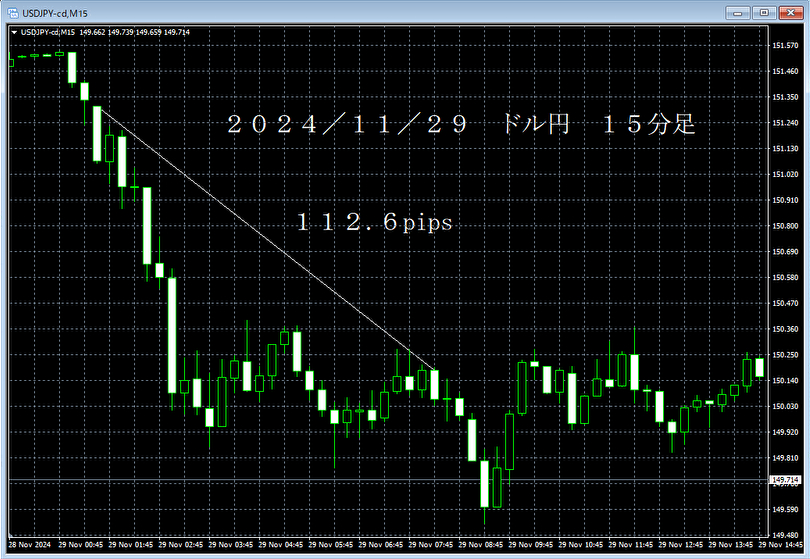Click the '29 Nov 13:45' time axis label
The height and width of the screenshot is (559, 810).
coord(732,545)
